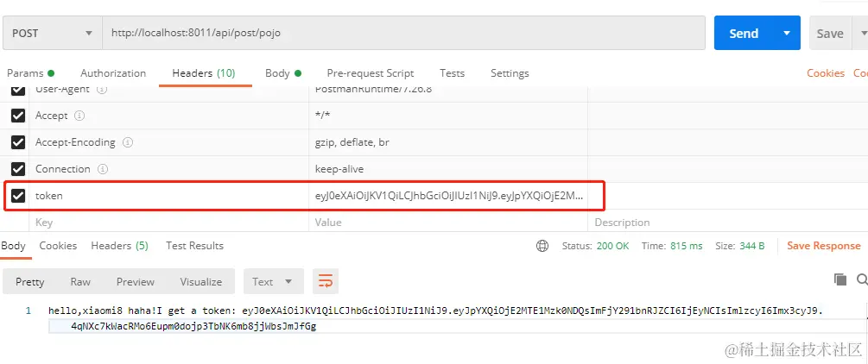Open the request Body tab
868x364 pixels.
283,73
